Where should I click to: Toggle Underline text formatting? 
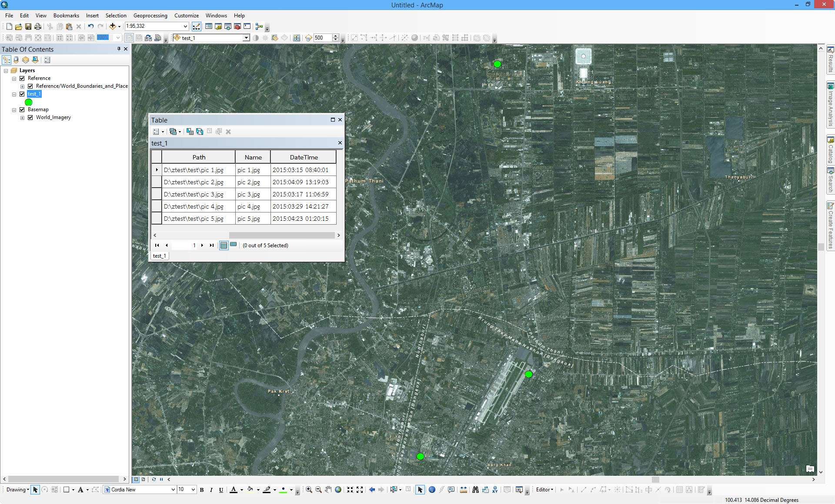[221, 490]
